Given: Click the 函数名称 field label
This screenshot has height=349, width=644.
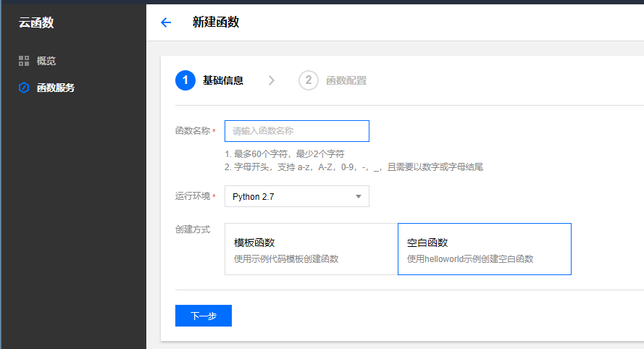Looking at the screenshot, I should click(193, 130).
